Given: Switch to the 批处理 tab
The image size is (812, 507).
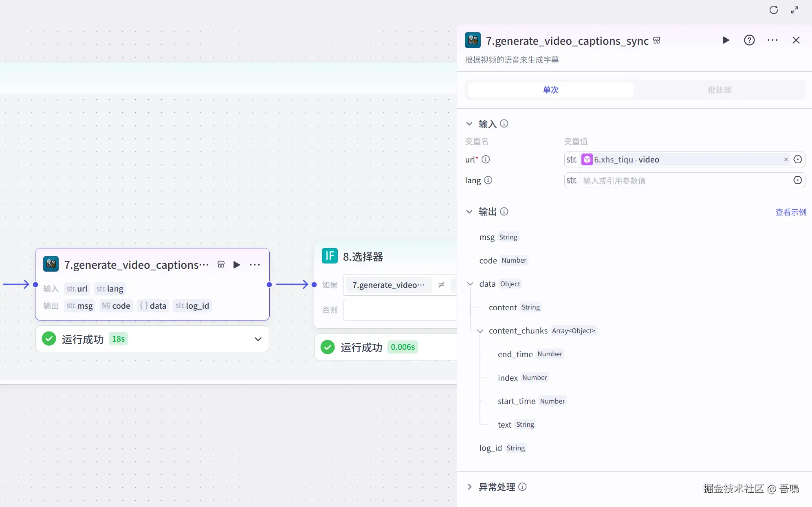Looking at the screenshot, I should pyautogui.click(x=719, y=90).
